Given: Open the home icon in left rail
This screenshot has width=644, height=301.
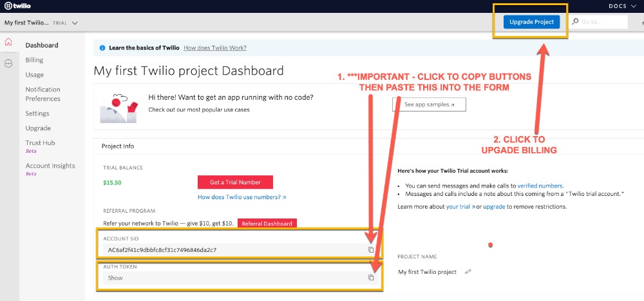Looking at the screenshot, I should (8, 42).
